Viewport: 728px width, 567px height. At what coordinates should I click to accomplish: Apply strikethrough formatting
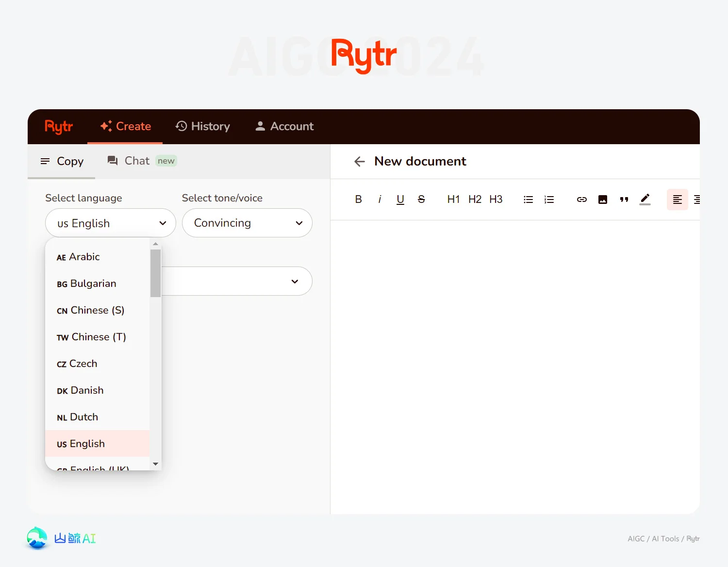(421, 200)
